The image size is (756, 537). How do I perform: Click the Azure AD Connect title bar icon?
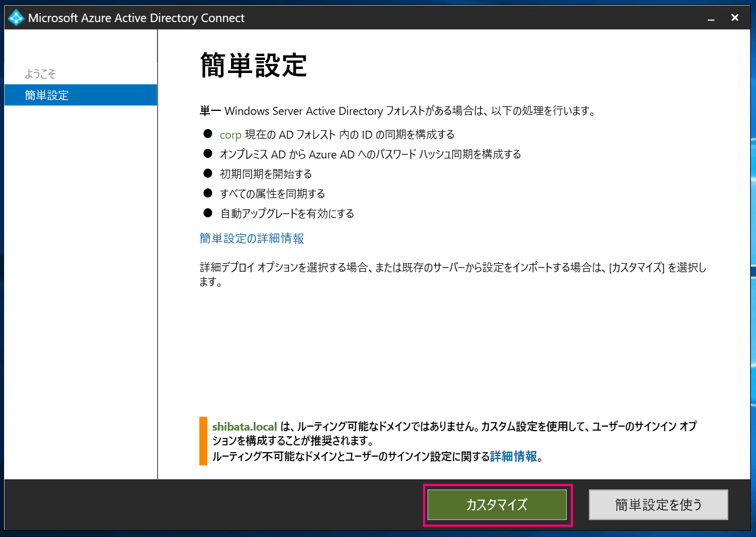click(x=16, y=18)
